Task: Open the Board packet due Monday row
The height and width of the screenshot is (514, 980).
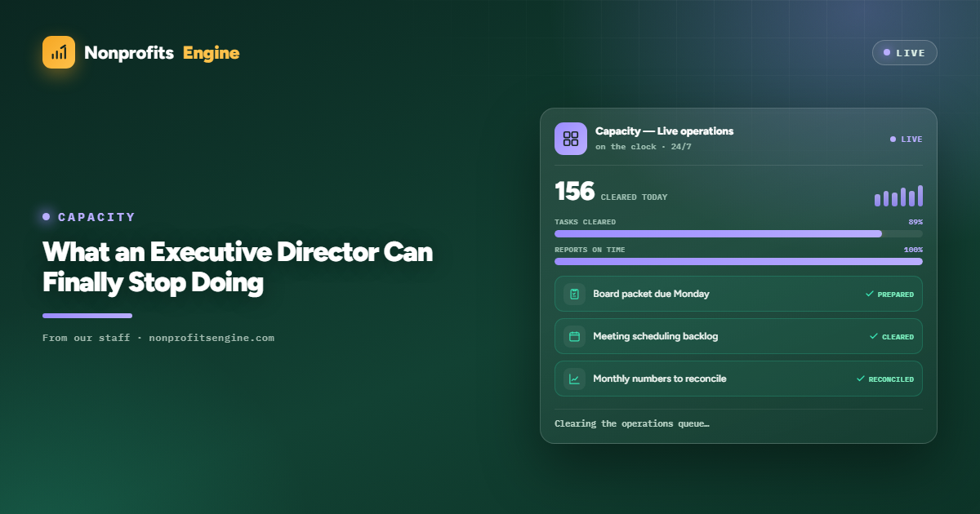Action: pos(738,294)
